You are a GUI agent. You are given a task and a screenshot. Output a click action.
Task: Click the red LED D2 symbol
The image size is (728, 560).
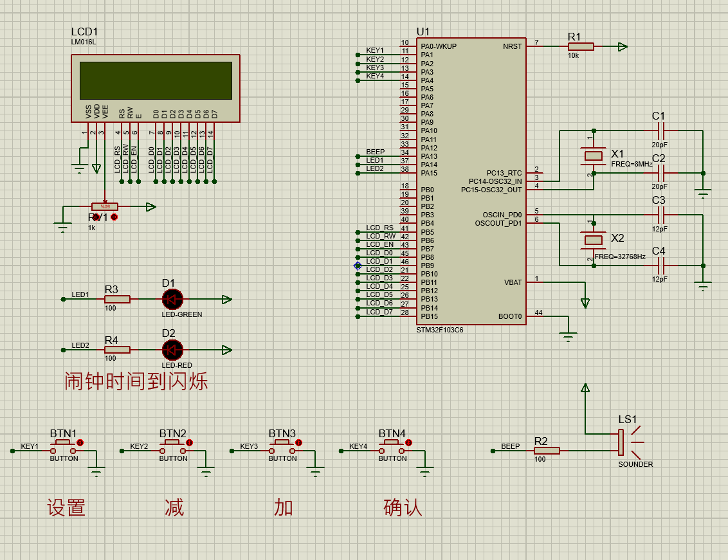pyautogui.click(x=172, y=350)
